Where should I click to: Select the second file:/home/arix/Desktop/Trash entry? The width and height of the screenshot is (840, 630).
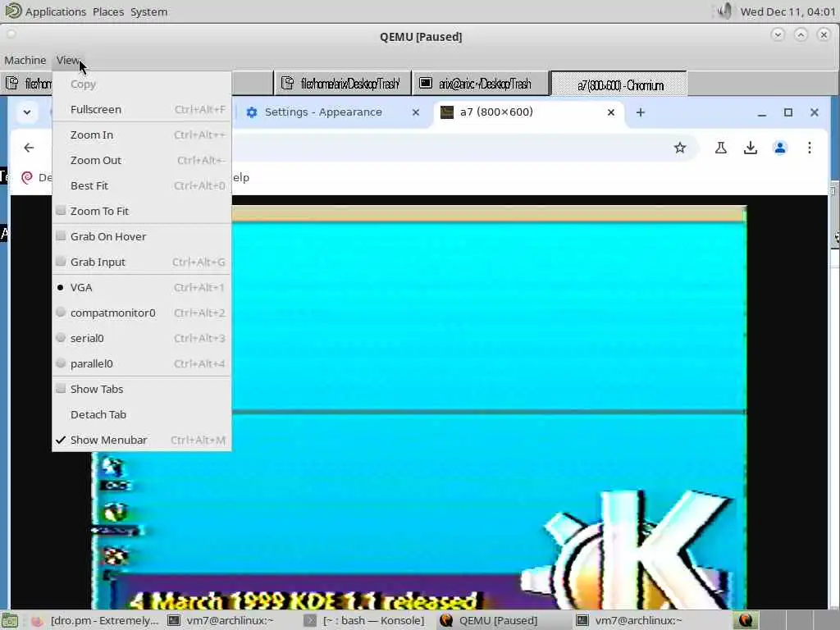click(x=343, y=84)
